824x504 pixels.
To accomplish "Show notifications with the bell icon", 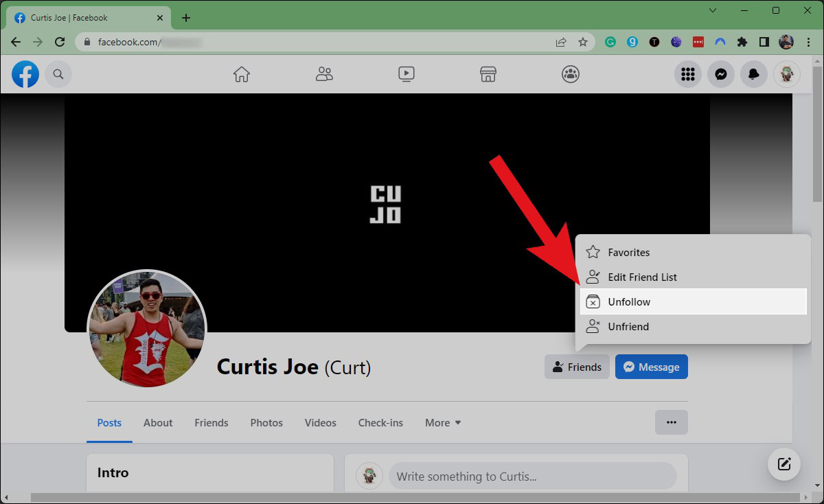I will 754,74.
